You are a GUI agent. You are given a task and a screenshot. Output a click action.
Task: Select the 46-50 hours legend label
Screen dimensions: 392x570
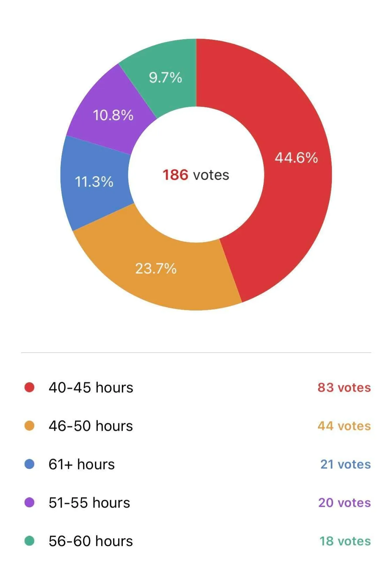(91, 426)
